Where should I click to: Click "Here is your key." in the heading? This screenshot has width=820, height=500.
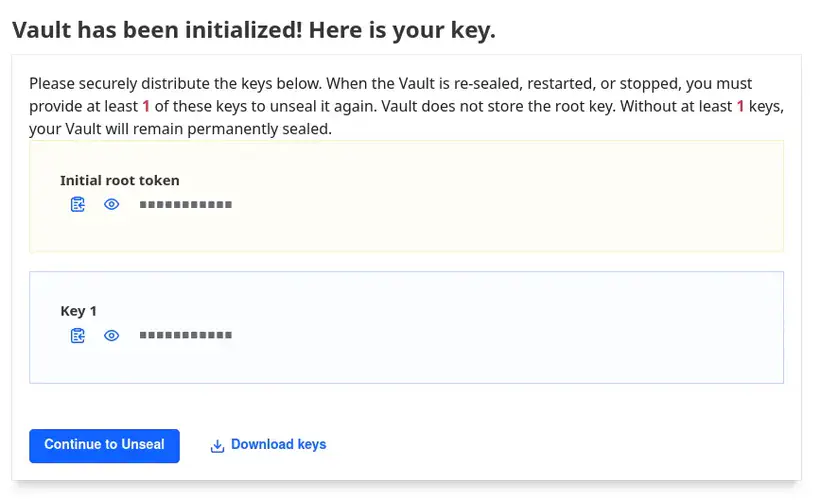click(x=402, y=31)
